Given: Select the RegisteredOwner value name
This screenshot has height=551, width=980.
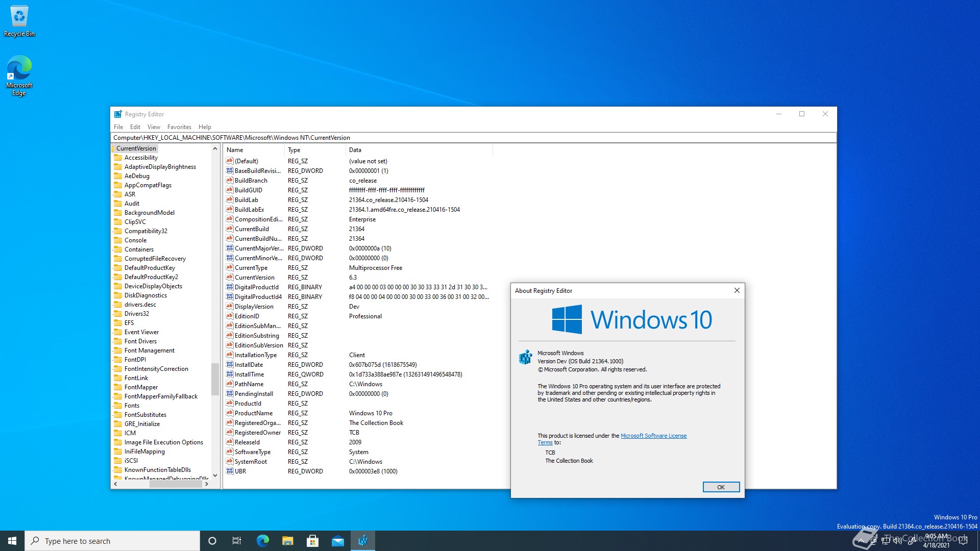Looking at the screenshot, I should click(258, 433).
